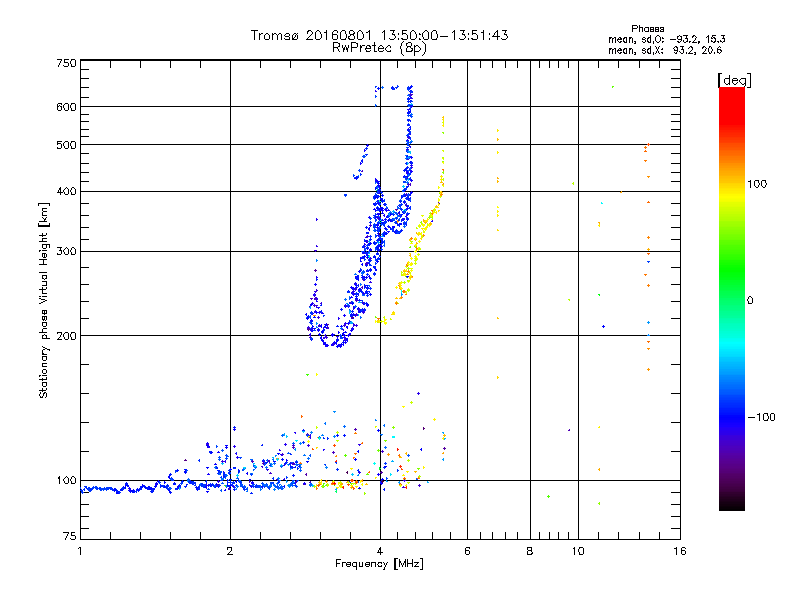Click the plot title 'Tromsø 20160801 13:50:00-13:51:43'
The image size is (800, 600).
coord(379,35)
